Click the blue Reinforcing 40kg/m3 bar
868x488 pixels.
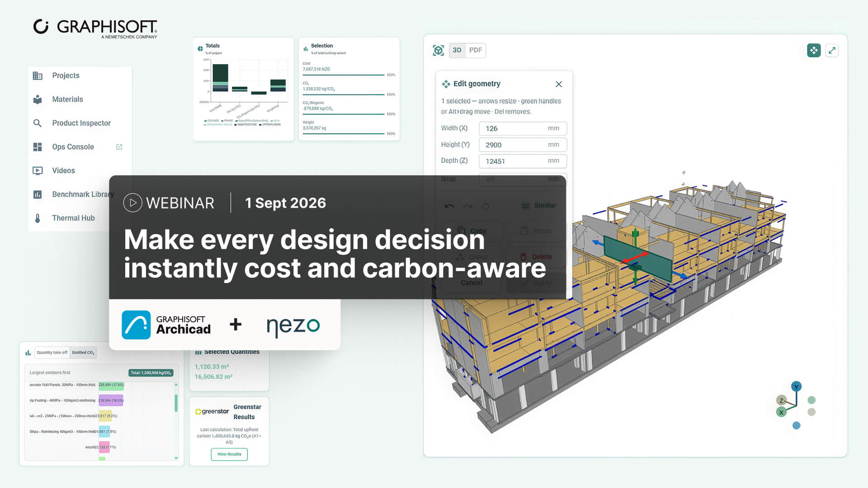104,432
